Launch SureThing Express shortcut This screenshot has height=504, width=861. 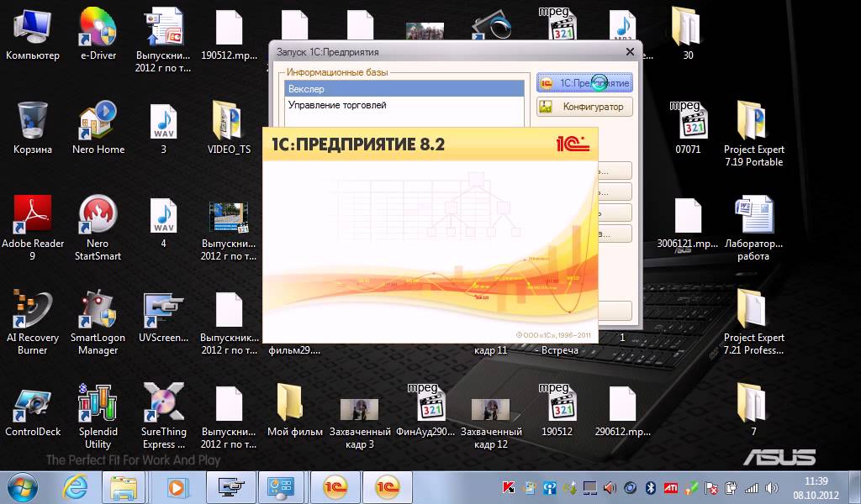click(164, 417)
